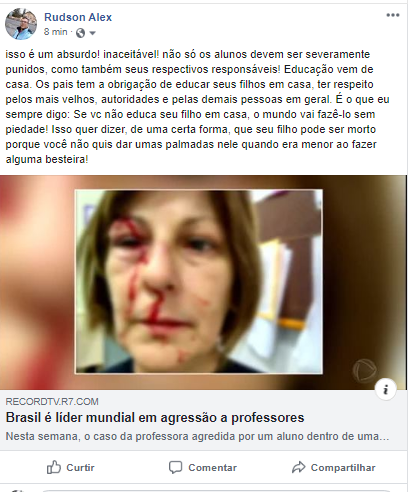
Task: Click the speech bubble comment icon
Action: [x=175, y=468]
